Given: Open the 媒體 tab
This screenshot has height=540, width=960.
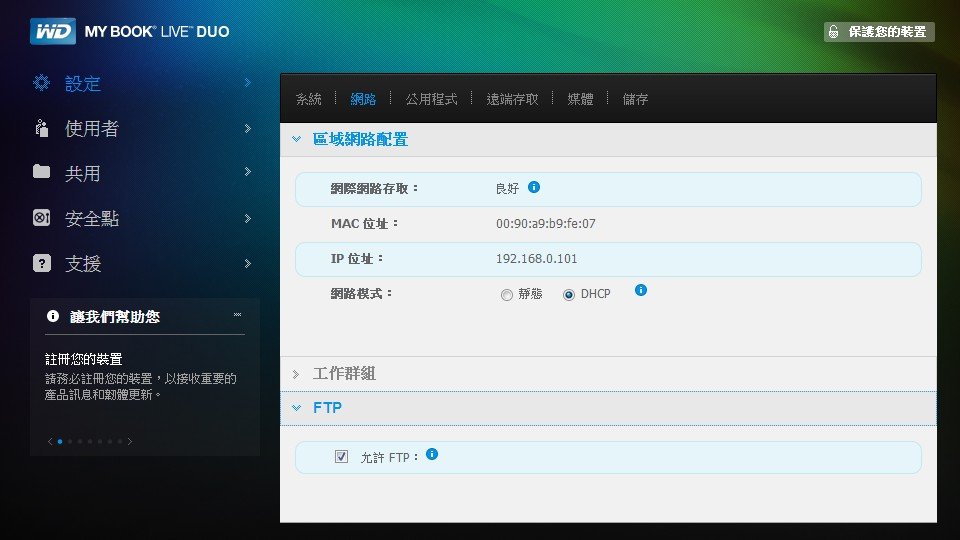Looking at the screenshot, I should (580, 99).
